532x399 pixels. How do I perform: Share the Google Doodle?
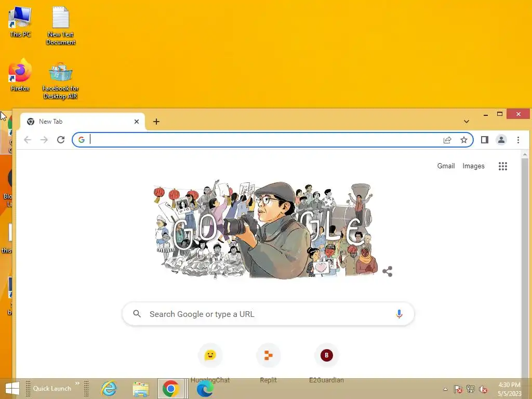[387, 271]
